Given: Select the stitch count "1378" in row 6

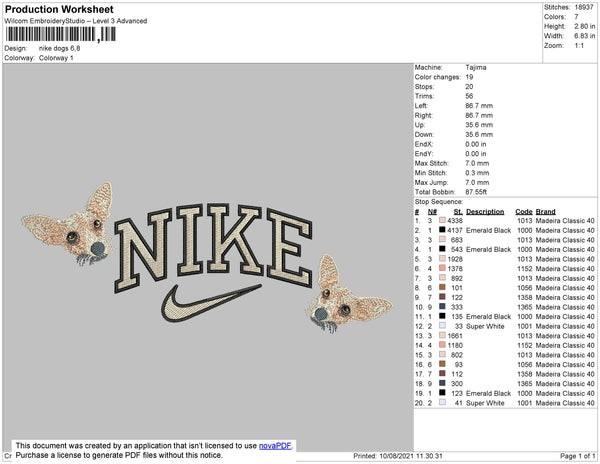Looking at the screenshot, I should (x=455, y=269).
